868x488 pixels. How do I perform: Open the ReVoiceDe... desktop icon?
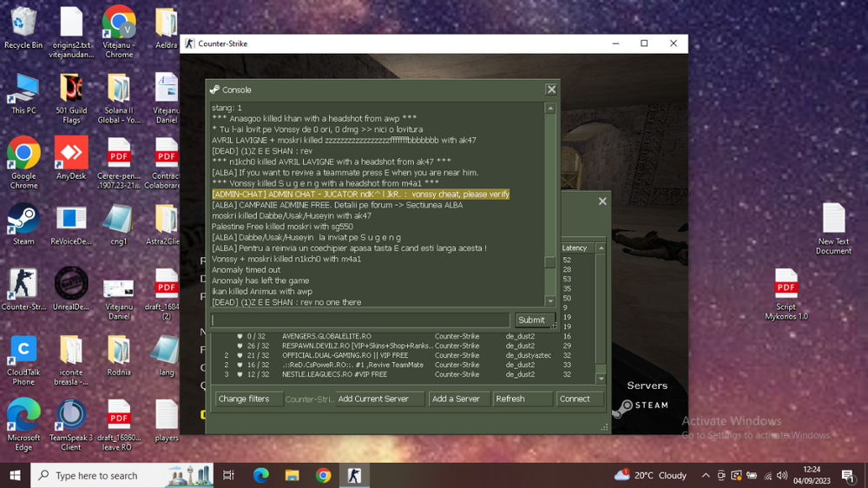point(71,221)
